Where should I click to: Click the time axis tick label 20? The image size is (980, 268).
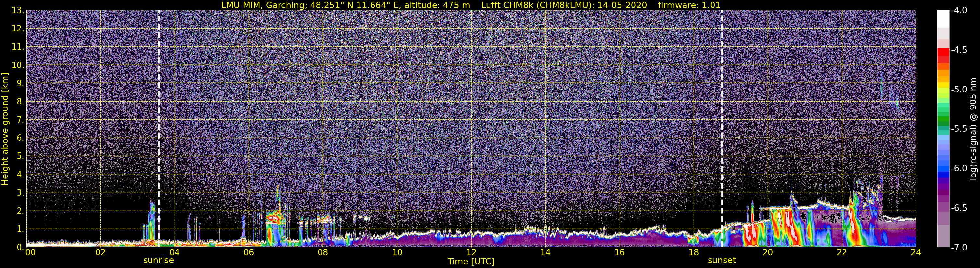coord(768,252)
